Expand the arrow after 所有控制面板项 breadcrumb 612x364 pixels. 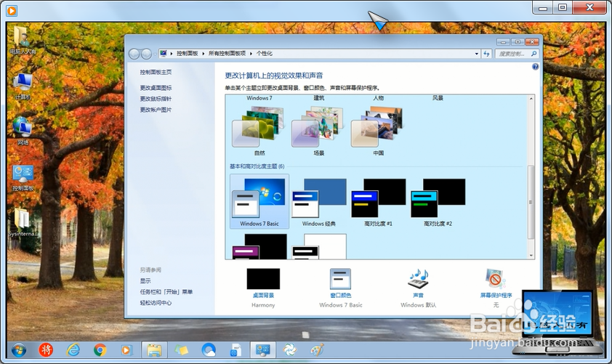[251, 54]
